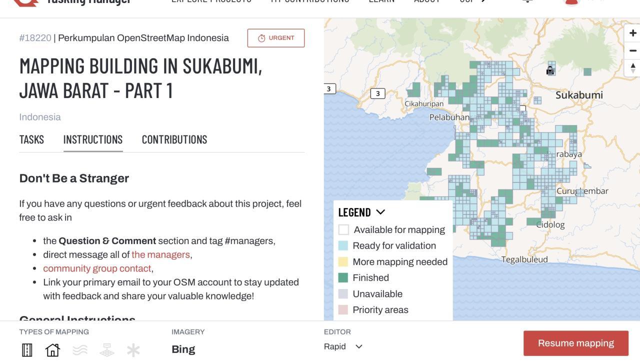This screenshot has height=364, width=640.
Task: Zoom in on the map
Action: pos(632,33)
